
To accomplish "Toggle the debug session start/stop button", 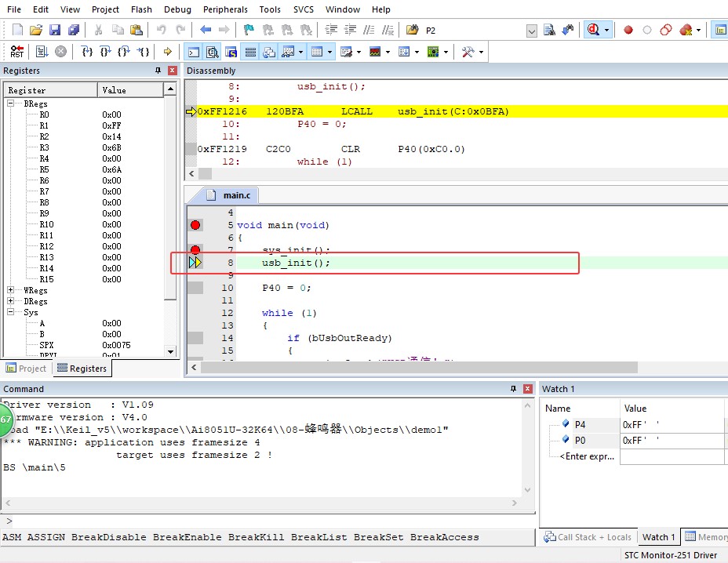I will pyautogui.click(x=593, y=30).
